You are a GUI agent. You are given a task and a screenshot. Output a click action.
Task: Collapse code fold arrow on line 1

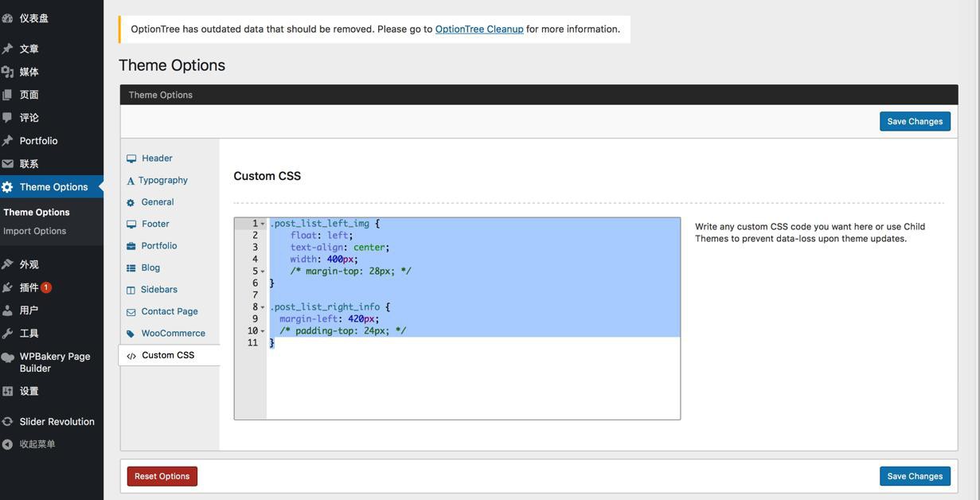click(x=263, y=224)
